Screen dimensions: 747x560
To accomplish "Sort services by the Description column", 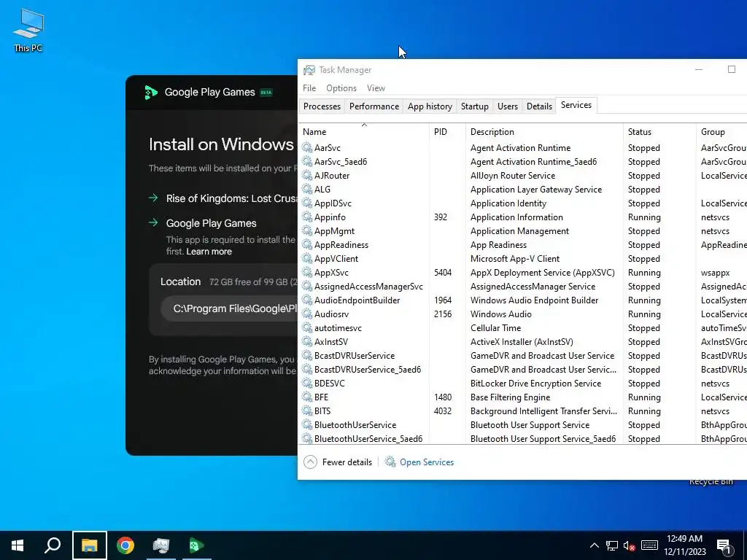I will 544,132.
